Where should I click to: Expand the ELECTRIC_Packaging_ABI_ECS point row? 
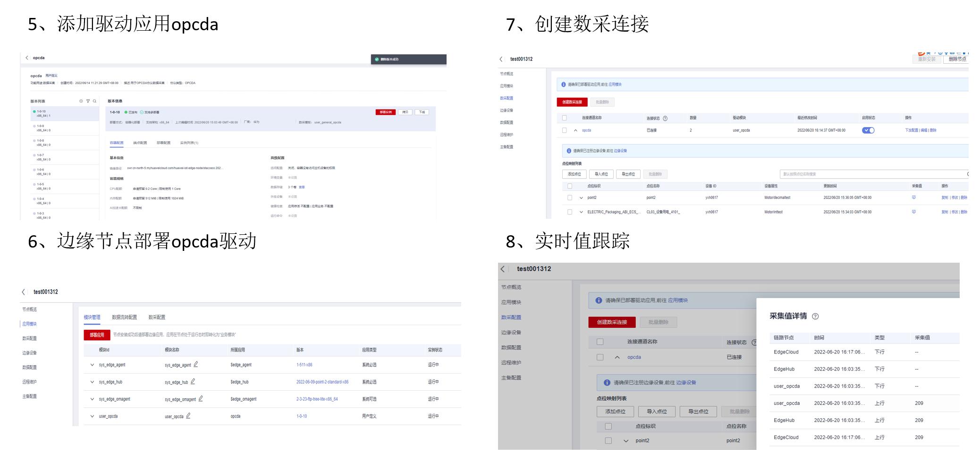[581, 212]
